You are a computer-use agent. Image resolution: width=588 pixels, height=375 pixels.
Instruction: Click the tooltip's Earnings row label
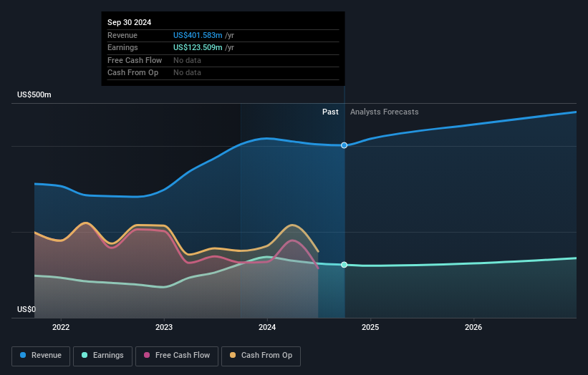coord(122,47)
